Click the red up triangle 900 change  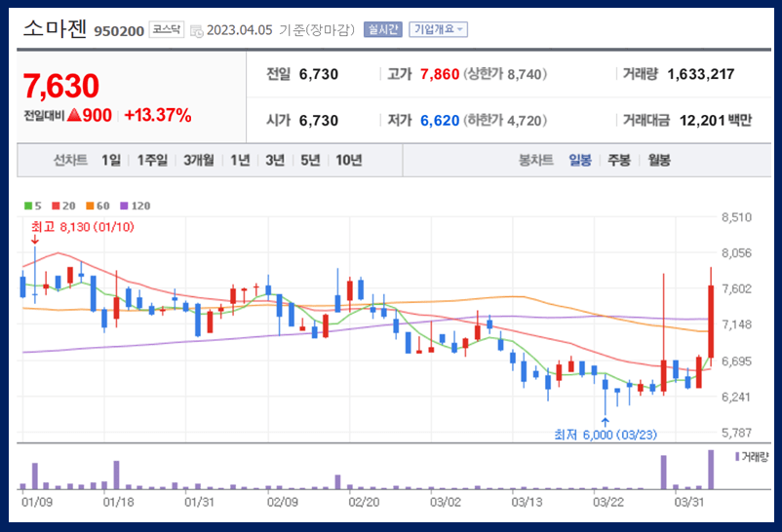tap(90, 116)
